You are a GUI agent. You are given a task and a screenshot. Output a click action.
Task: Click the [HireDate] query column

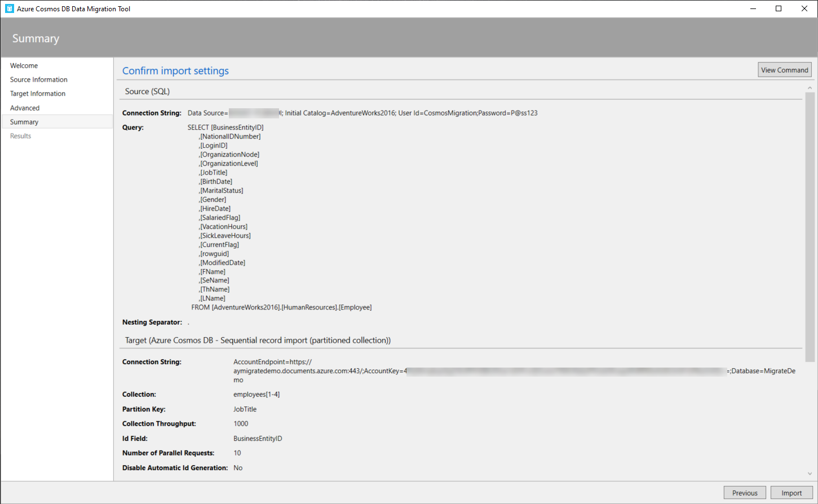click(x=215, y=209)
